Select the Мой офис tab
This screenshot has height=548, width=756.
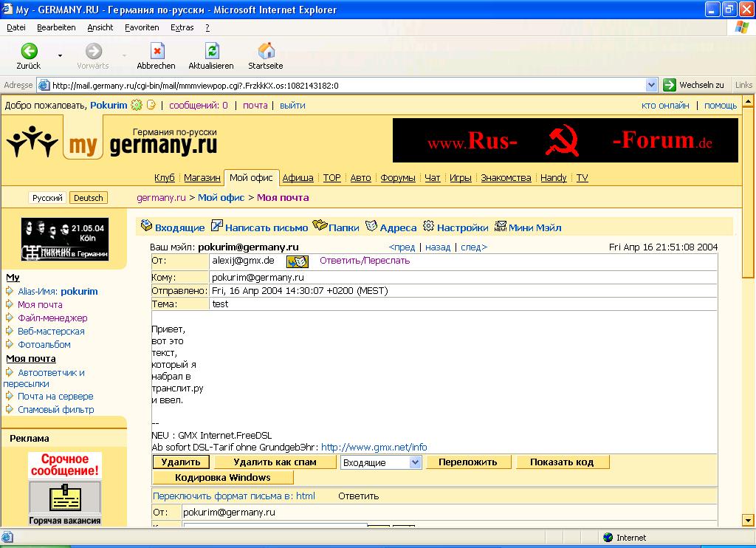[251, 177]
